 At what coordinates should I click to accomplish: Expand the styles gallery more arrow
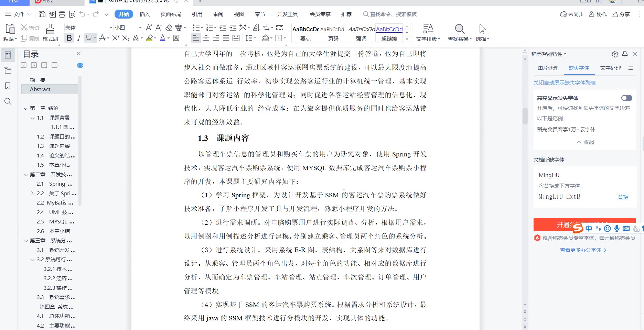pos(407,39)
